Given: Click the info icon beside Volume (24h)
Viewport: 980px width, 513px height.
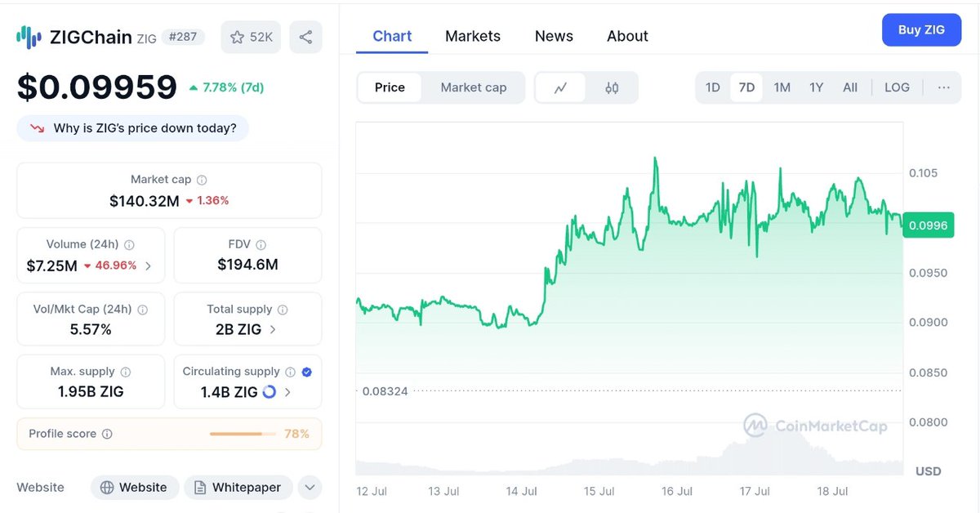Looking at the screenshot, I should point(129,244).
